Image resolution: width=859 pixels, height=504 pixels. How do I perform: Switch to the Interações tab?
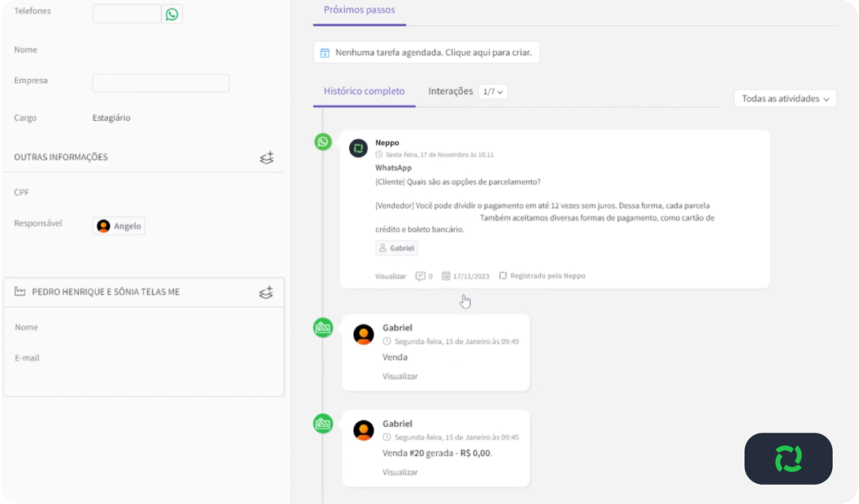(x=450, y=91)
